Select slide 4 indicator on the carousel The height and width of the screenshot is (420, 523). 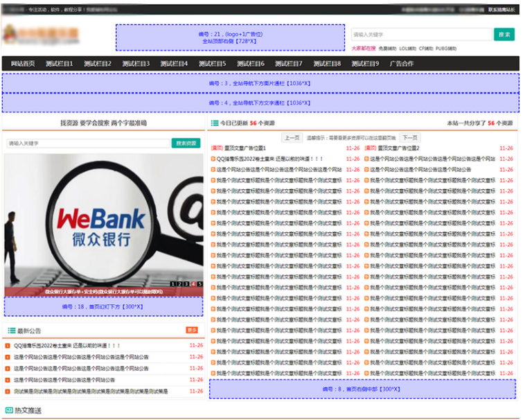pyautogui.click(x=193, y=284)
